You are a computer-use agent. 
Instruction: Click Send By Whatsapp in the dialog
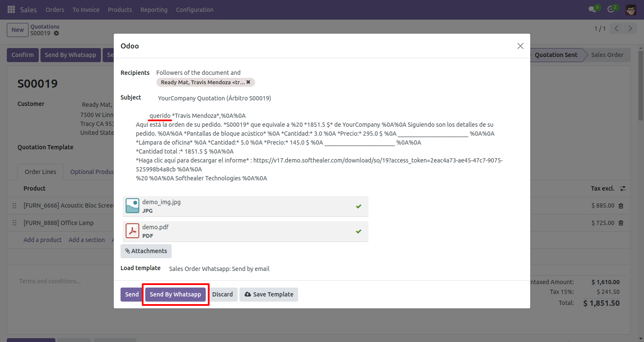point(175,294)
